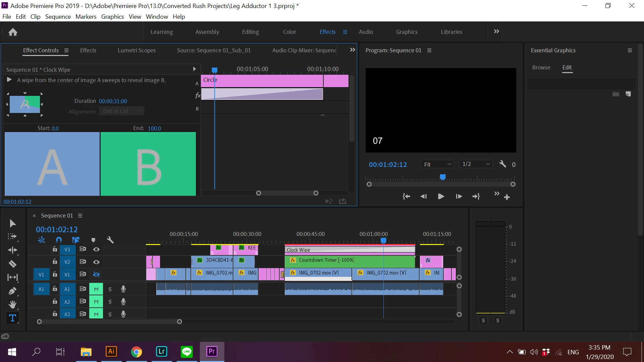Step forward one frame in Program monitor
Viewport: 644px width, 362px height.
459,196
